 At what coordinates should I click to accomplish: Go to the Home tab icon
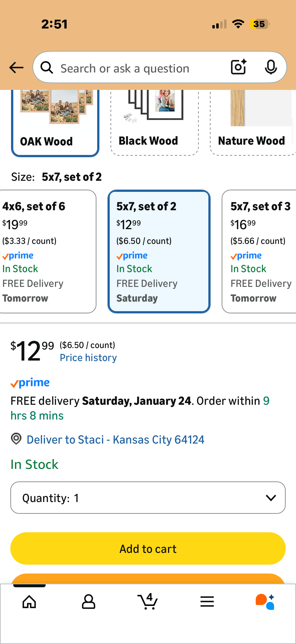click(29, 602)
